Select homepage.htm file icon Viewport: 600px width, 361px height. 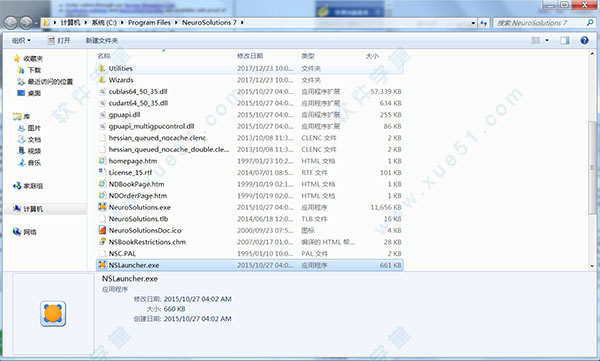tap(102, 161)
